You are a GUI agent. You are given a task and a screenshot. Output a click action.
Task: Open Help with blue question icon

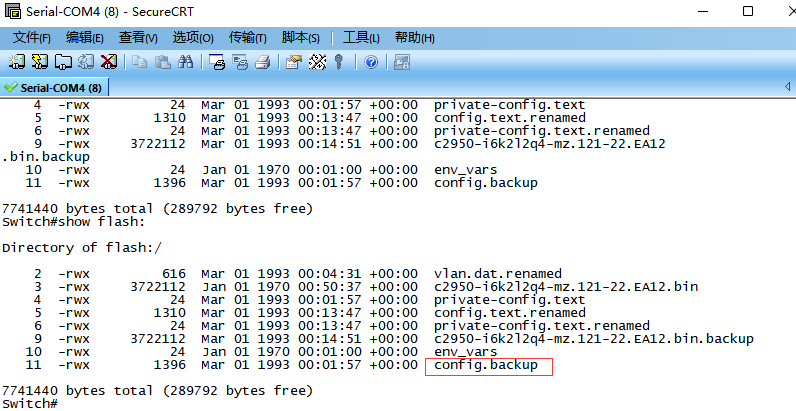click(x=371, y=62)
